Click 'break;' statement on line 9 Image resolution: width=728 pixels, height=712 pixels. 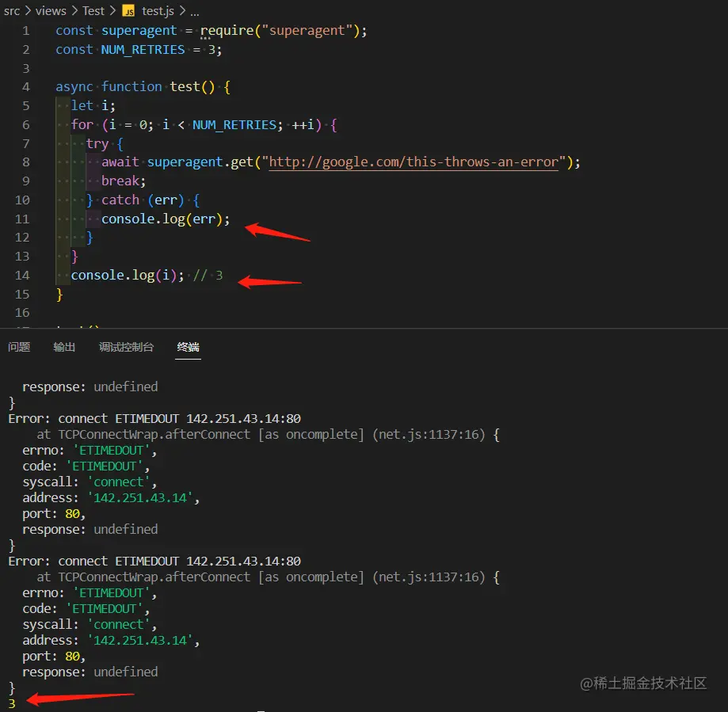[124, 181]
